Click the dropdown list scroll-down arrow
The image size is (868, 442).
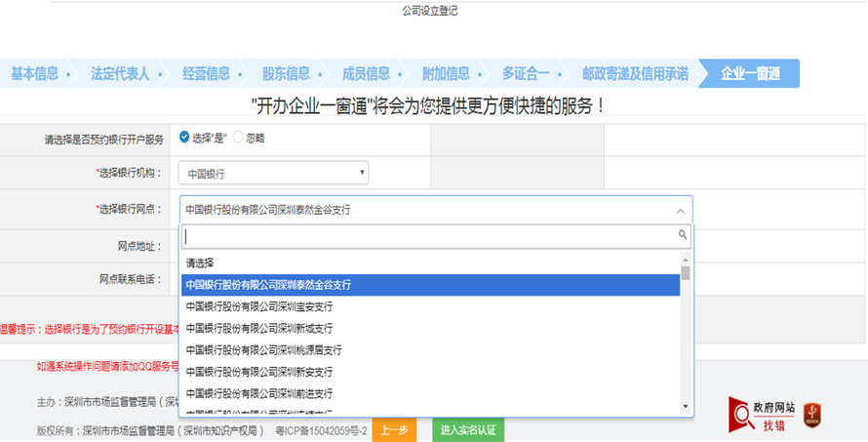pos(686,406)
